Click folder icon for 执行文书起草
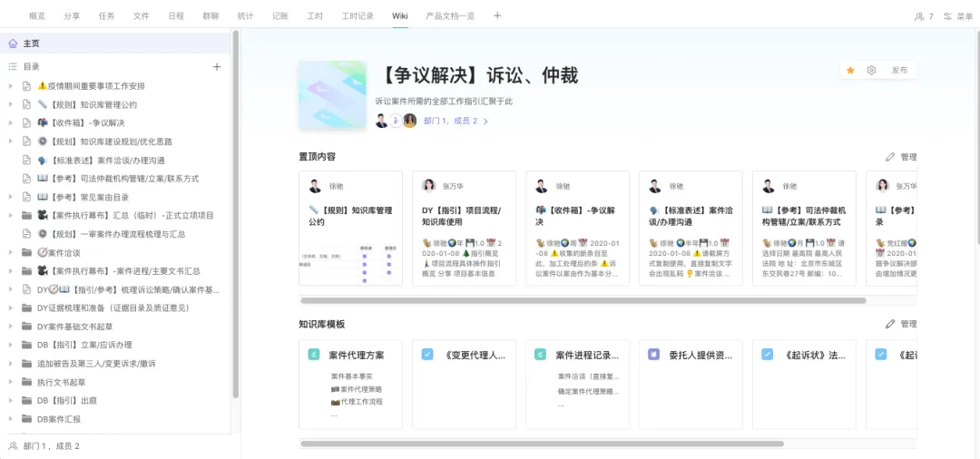The height and width of the screenshot is (459, 980). (26, 382)
